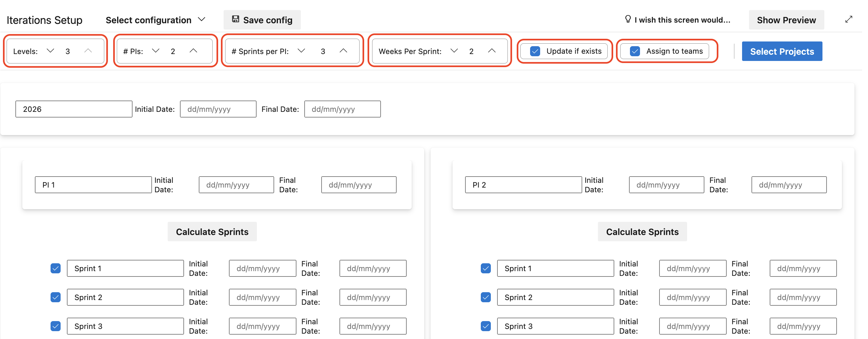Decrease the Levels value with down chevron
Image resolution: width=868 pixels, height=339 pixels.
[x=50, y=51]
